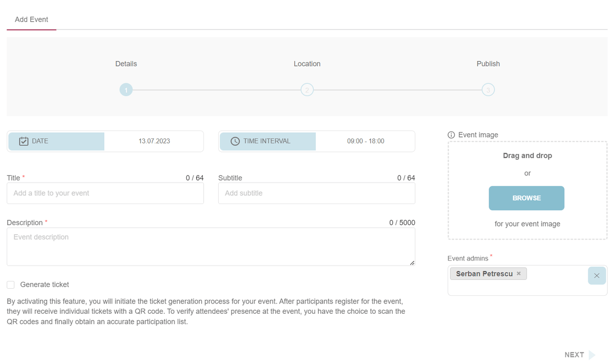This screenshot has width=616, height=364.
Task: Click the clock icon beside TIME INTERVAL
Action: (235, 141)
